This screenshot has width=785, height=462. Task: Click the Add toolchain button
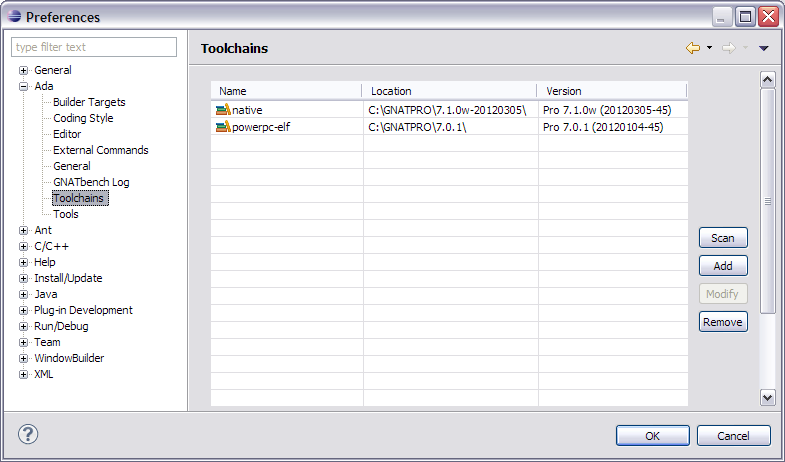click(723, 266)
